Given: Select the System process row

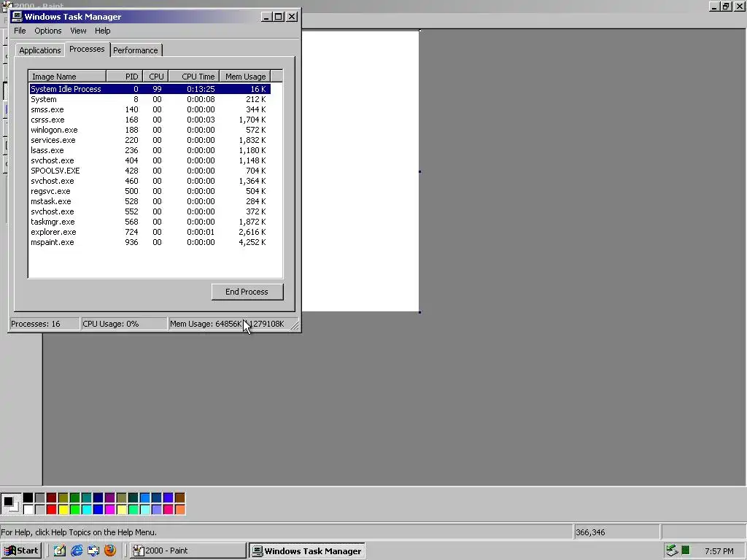Looking at the screenshot, I should pyautogui.click(x=150, y=99).
